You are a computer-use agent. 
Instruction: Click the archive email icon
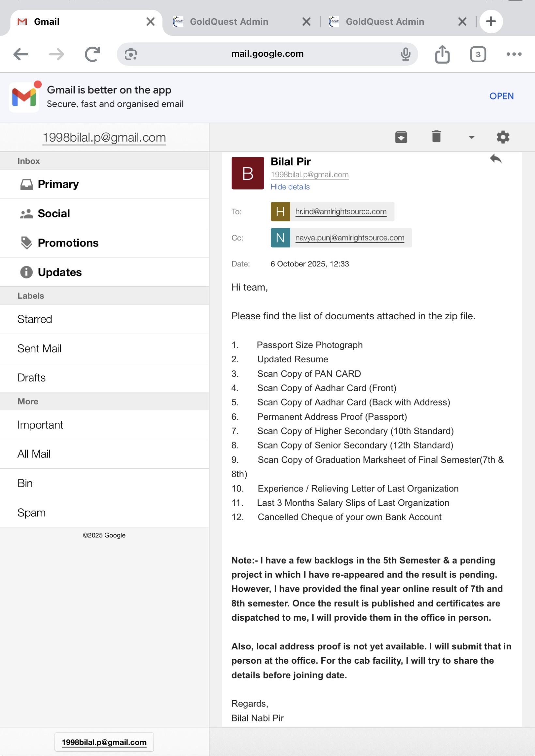401,137
